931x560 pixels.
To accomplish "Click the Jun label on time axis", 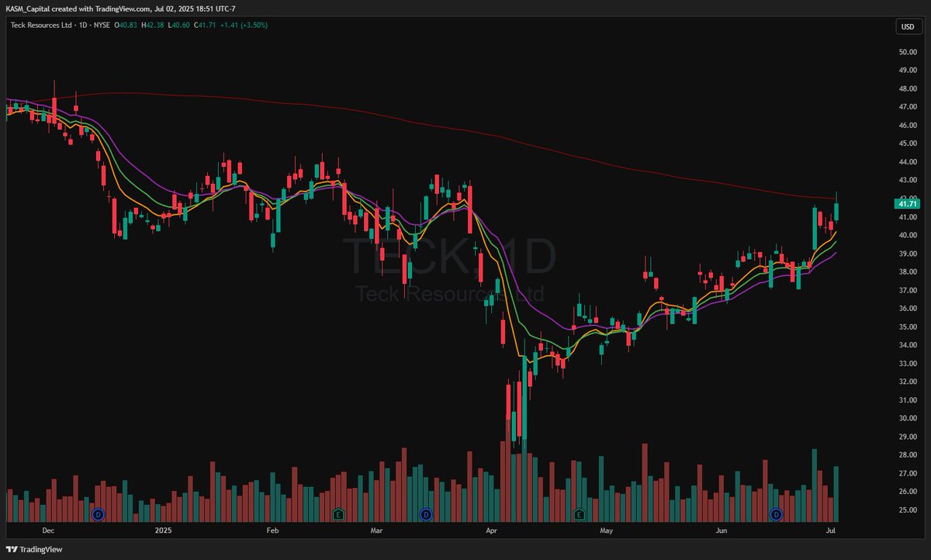I will pos(722,531).
